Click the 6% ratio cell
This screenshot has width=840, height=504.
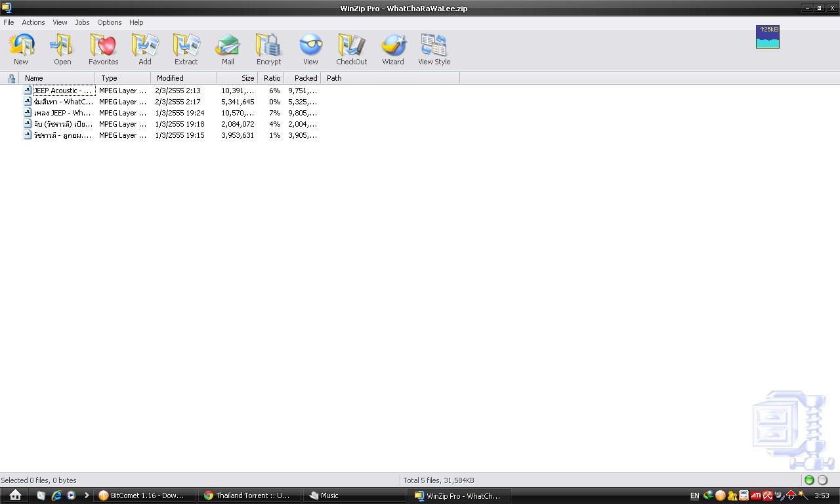pos(274,91)
